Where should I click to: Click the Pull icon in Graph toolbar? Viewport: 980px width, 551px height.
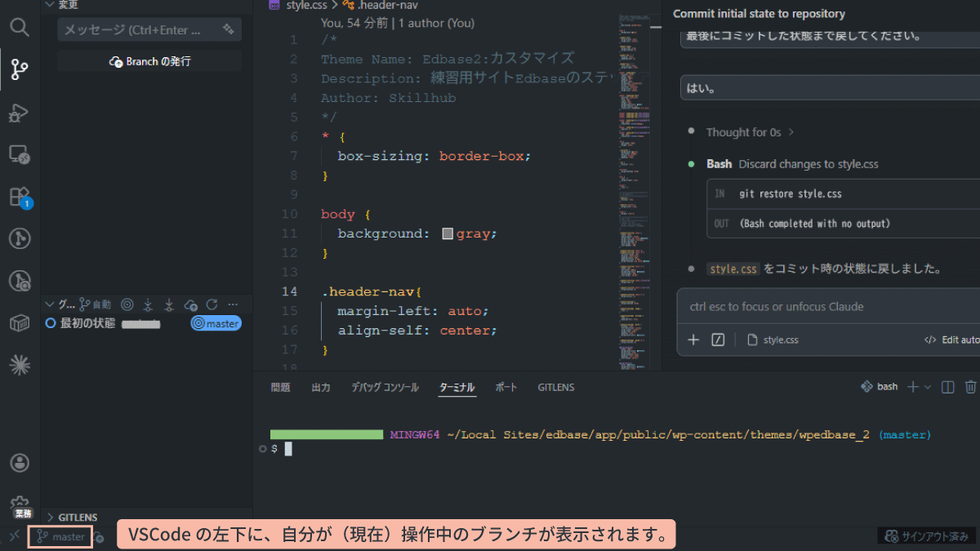coord(169,304)
